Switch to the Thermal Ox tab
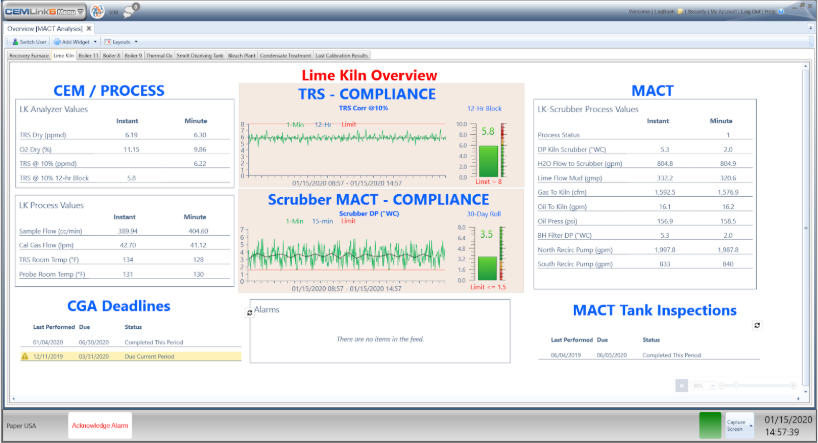 coord(159,55)
